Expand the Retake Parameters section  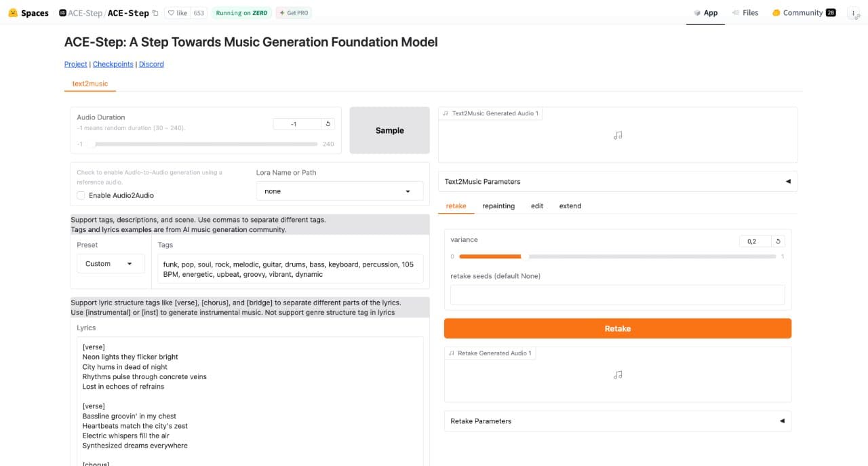coord(618,421)
